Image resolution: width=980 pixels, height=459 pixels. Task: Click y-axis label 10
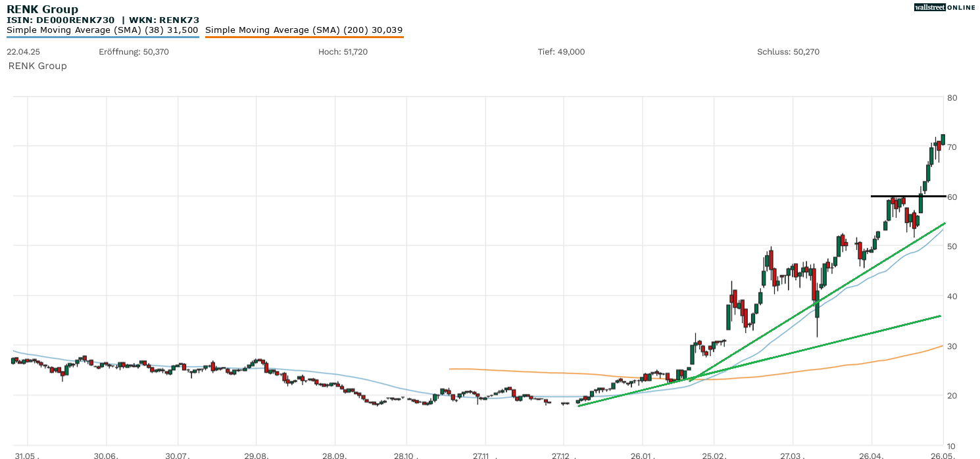tap(952, 446)
